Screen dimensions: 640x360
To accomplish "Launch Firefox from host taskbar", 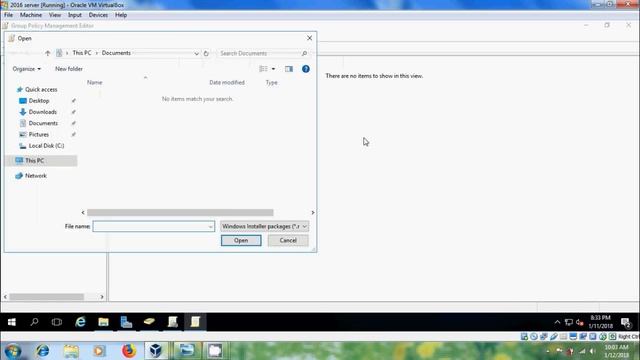I will [x=129, y=351].
